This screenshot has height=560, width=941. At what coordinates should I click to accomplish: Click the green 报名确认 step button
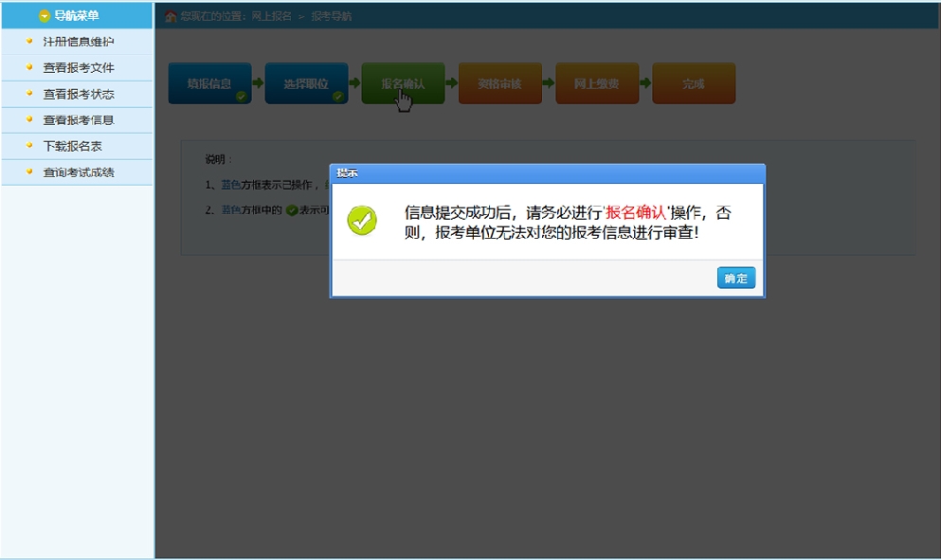click(x=403, y=83)
